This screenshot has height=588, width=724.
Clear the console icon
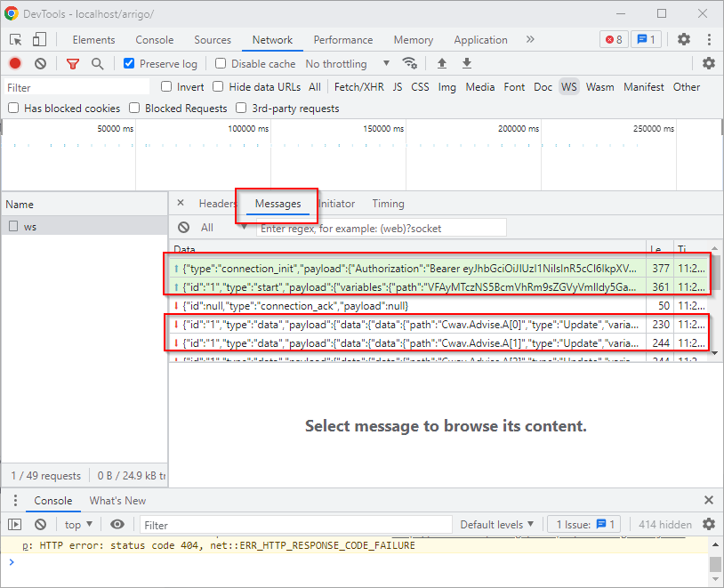(x=41, y=524)
